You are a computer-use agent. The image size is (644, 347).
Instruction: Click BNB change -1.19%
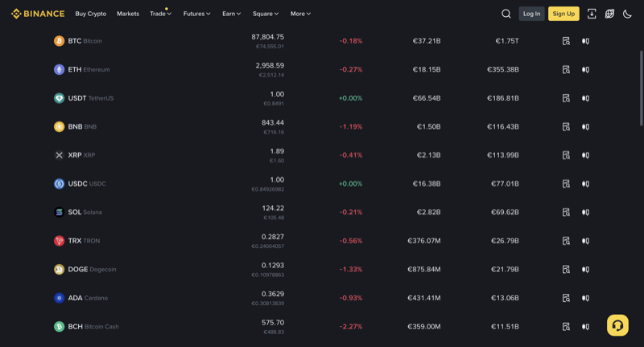coord(351,126)
